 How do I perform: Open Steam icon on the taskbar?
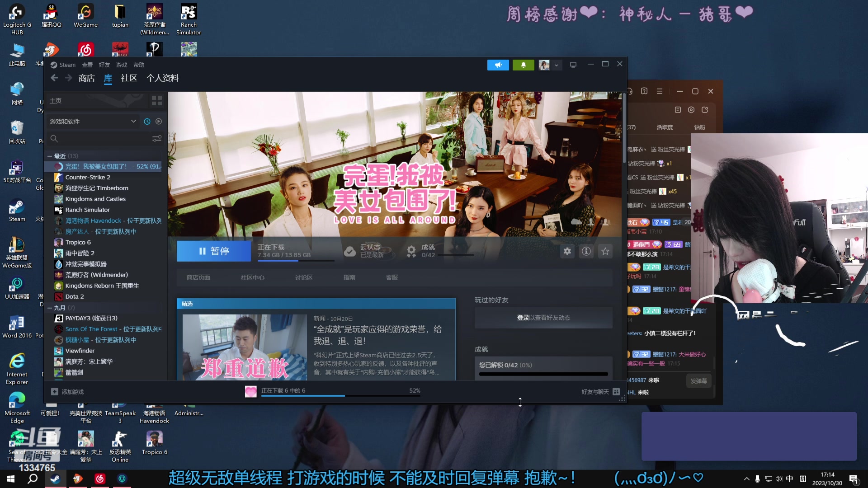coord(55,479)
